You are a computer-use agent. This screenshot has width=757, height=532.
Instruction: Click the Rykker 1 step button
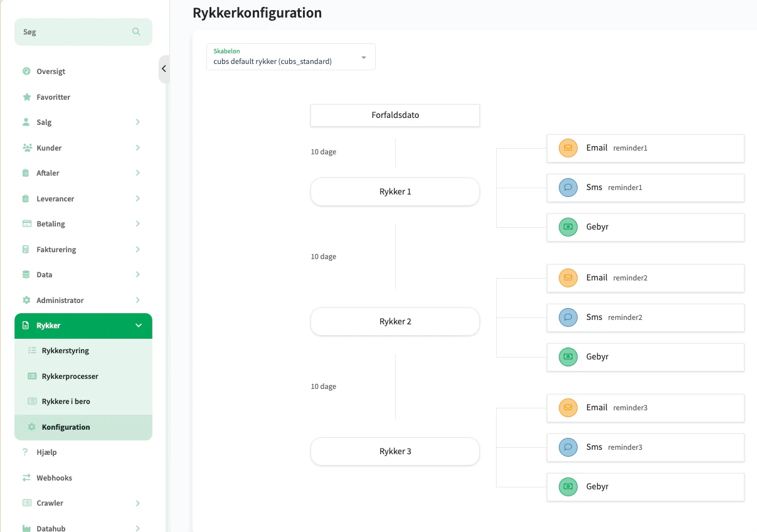[x=395, y=192]
